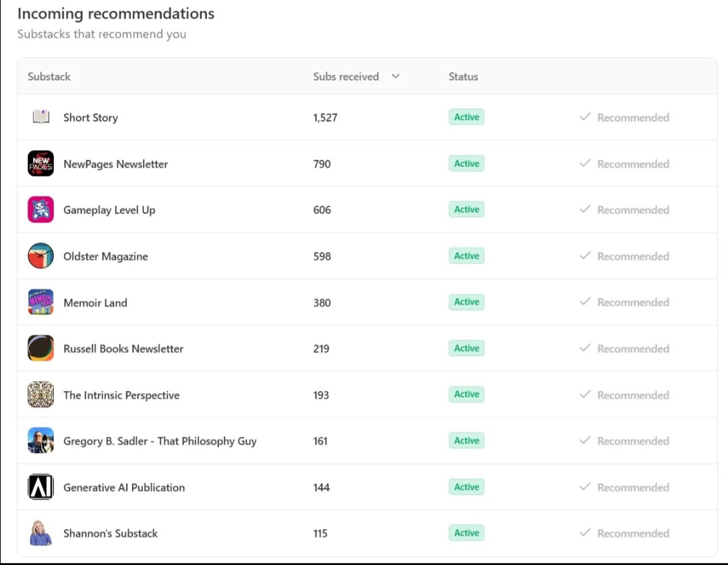
Task: Click the Active badge for NewPages Newsletter
Action: pos(466,163)
